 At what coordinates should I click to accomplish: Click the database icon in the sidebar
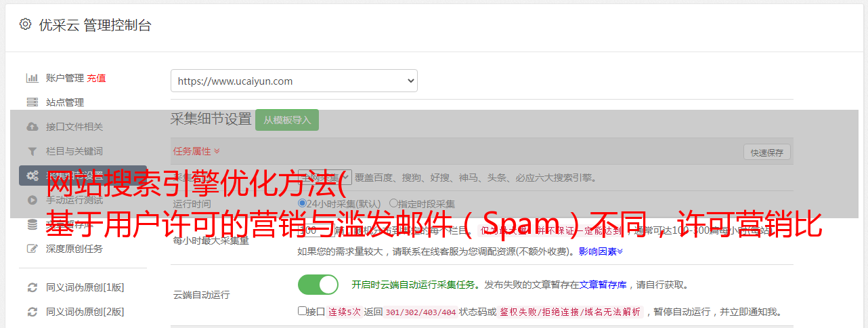[x=32, y=224]
